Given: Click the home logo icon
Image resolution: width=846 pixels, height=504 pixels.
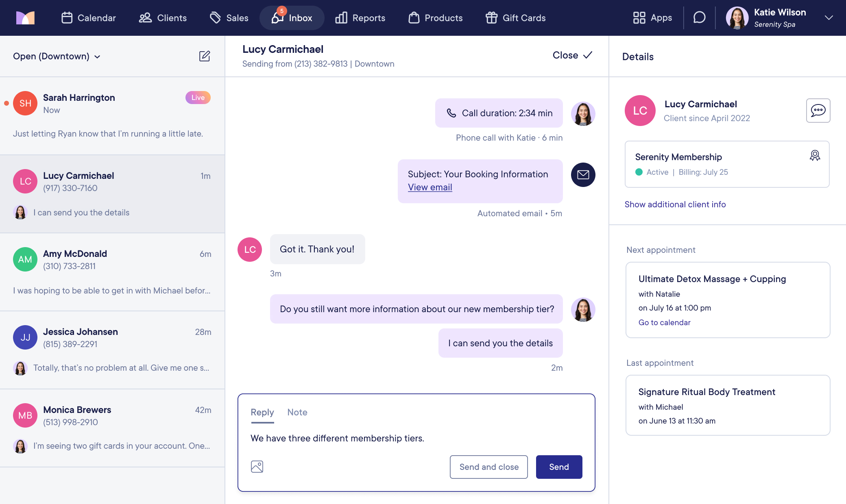Looking at the screenshot, I should point(25,18).
